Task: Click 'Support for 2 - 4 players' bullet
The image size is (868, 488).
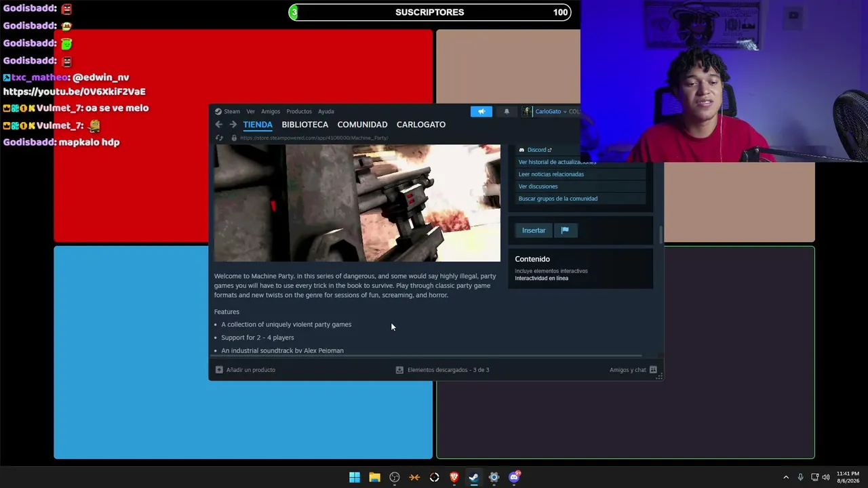Action: (258, 338)
